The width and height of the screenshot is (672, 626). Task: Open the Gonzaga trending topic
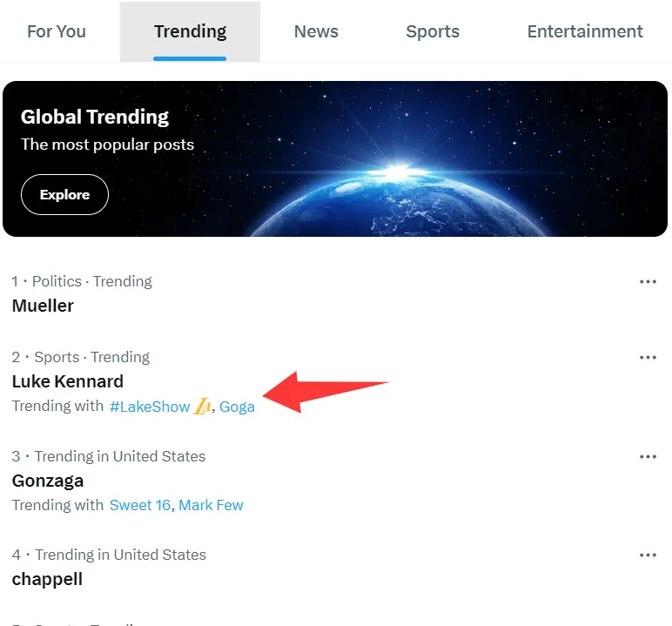coord(48,481)
